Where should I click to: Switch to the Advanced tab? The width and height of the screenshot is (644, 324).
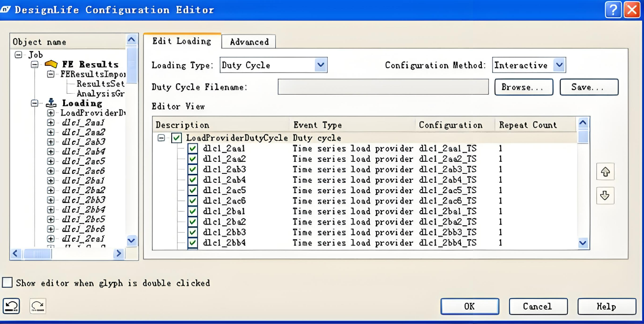coord(249,42)
